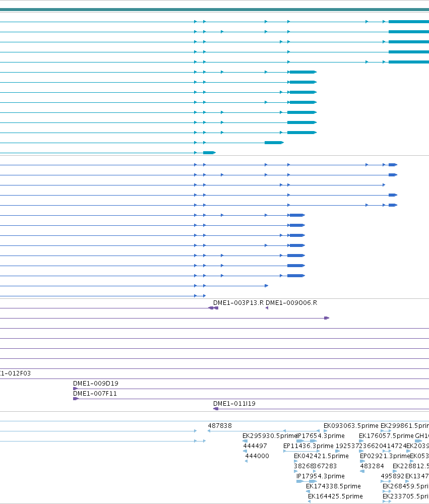This screenshot has width=429, height=504.
Task: Click the IP17954.3prime label
Action: click(320, 476)
